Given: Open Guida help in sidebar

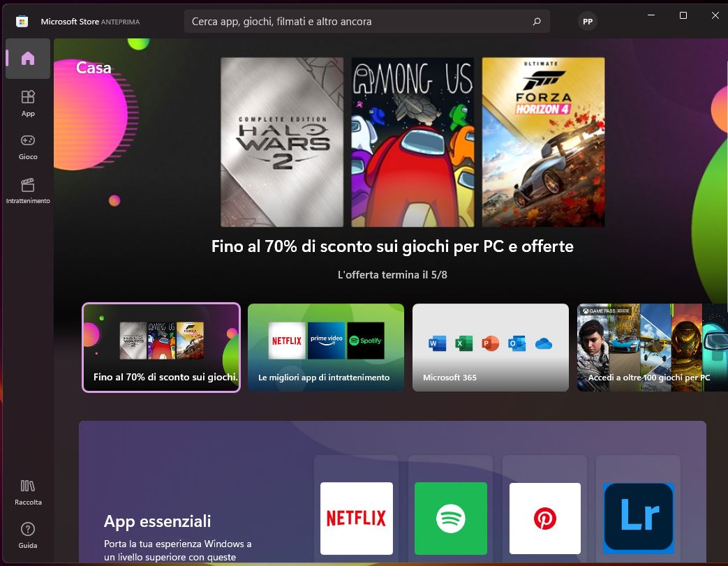Looking at the screenshot, I should [28, 535].
